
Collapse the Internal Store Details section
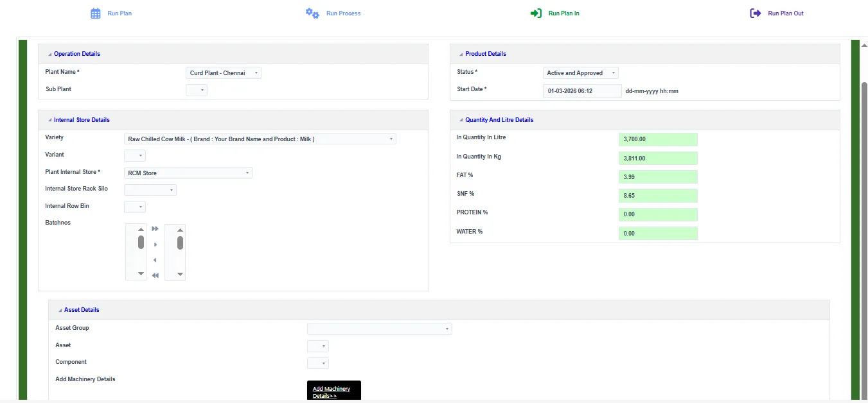(x=50, y=121)
